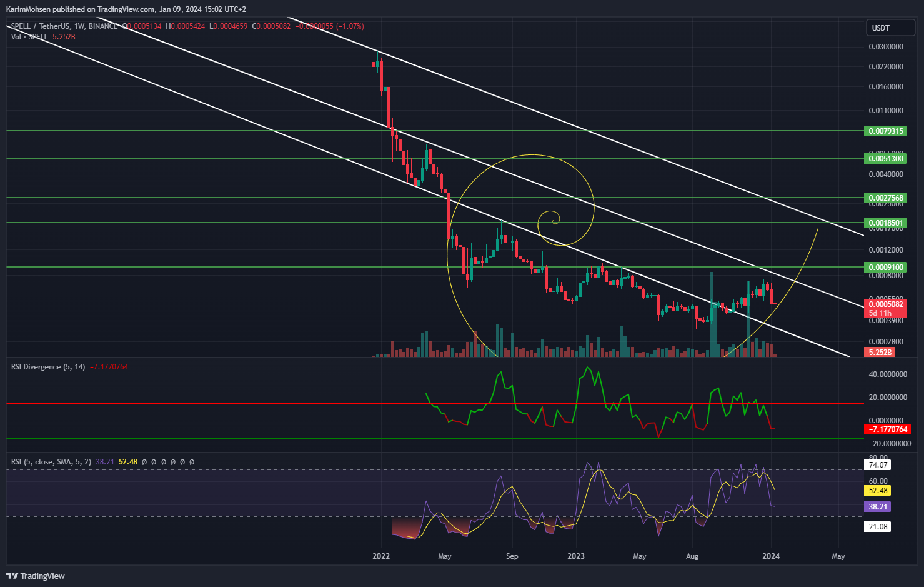Screen dimensions: 924x587
Task: Click the red 5.252B volume axis label
Action: point(880,353)
